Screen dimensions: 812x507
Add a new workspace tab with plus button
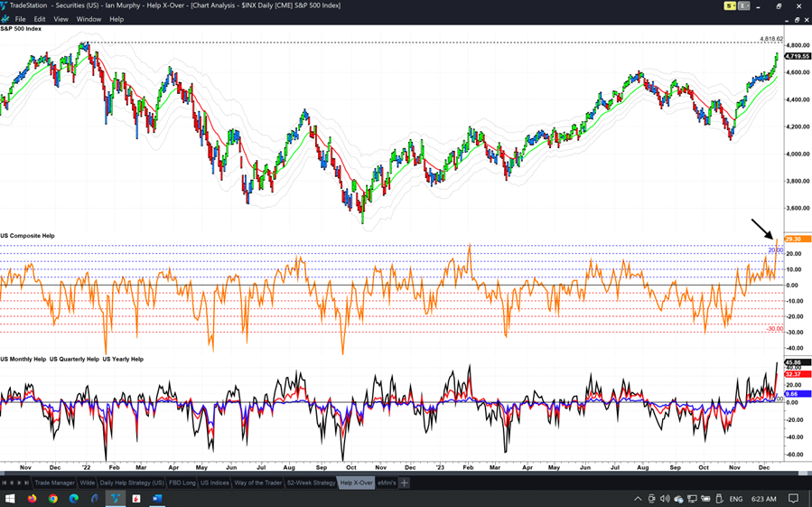(405, 483)
